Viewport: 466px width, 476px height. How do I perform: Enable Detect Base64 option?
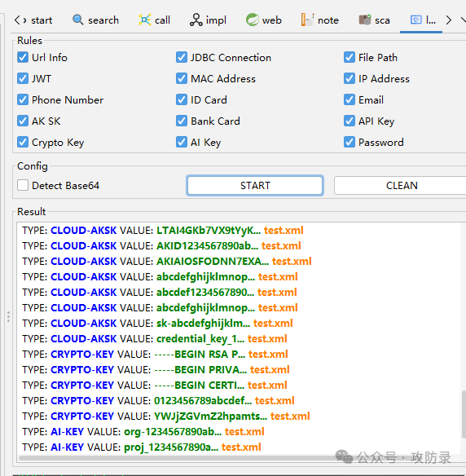23,185
